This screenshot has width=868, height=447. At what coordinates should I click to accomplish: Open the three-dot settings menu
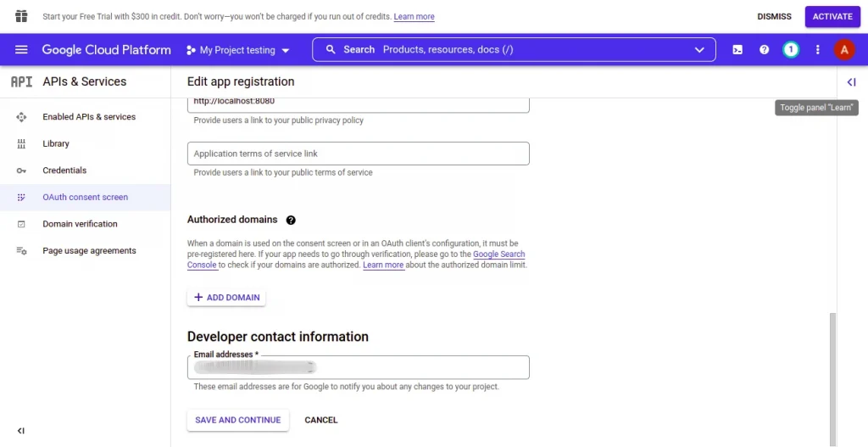[818, 50]
